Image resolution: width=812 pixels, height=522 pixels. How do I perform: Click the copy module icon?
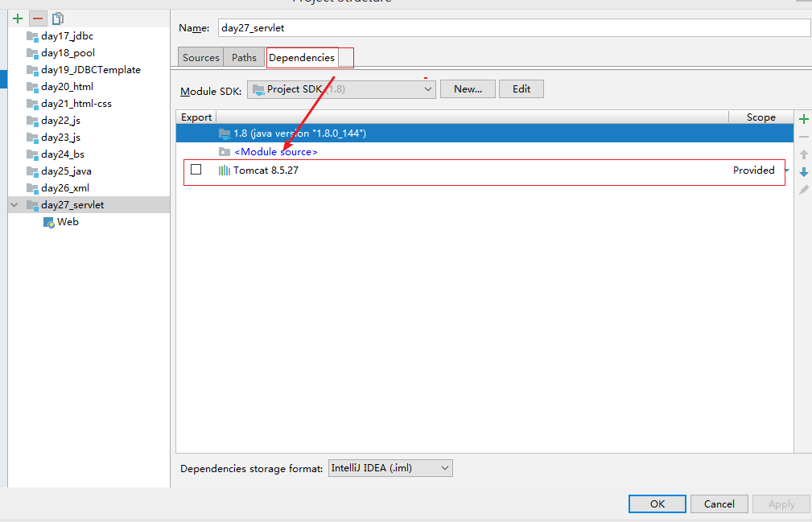click(x=58, y=18)
